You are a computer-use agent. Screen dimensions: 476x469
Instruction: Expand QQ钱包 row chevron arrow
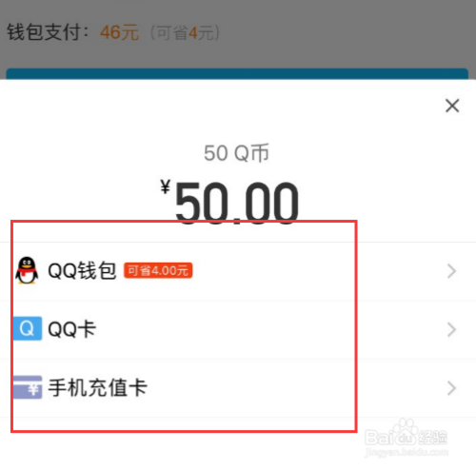(451, 271)
